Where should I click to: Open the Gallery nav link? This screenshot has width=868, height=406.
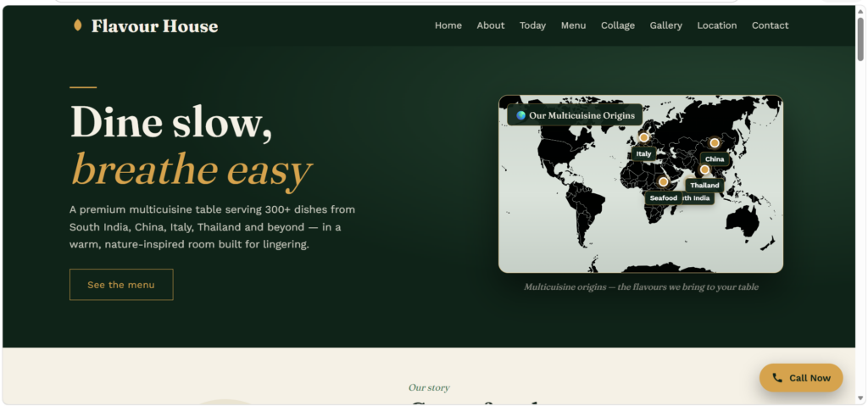point(666,25)
